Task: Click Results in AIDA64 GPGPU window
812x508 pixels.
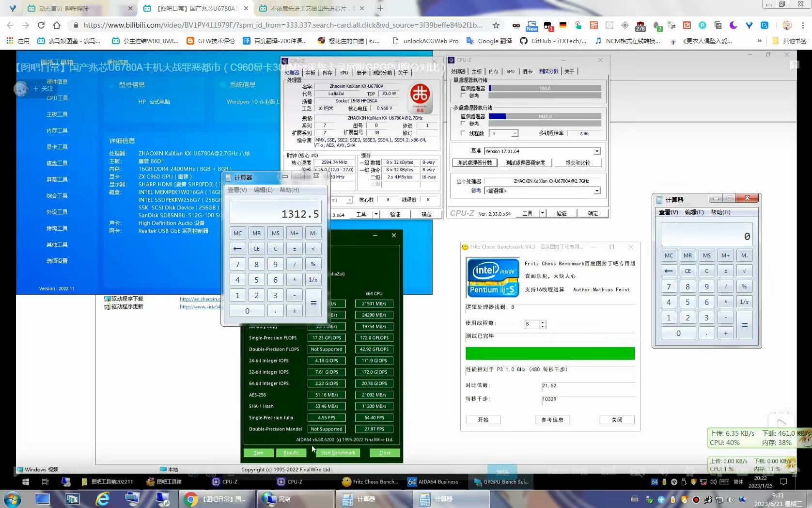Action: point(291,453)
